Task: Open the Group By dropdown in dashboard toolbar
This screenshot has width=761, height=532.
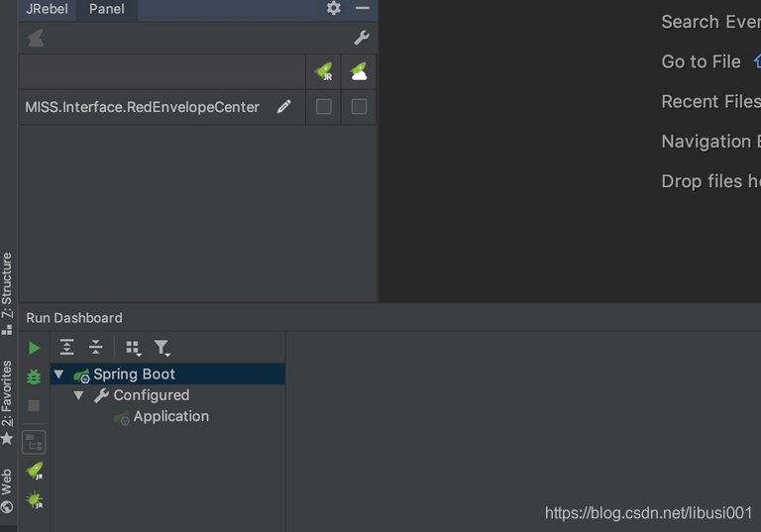Action: click(134, 348)
